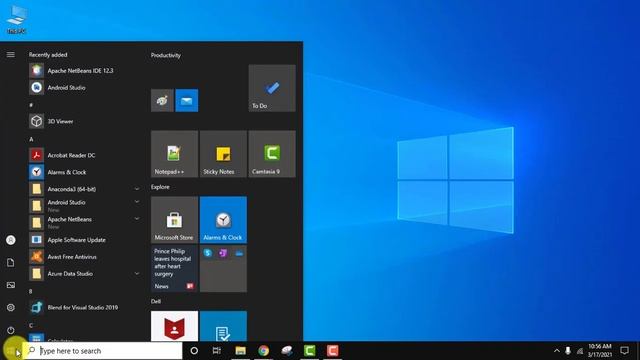Image resolution: width=640 pixels, height=360 pixels.
Task: Open File Explorer from the taskbar
Action: point(240,351)
